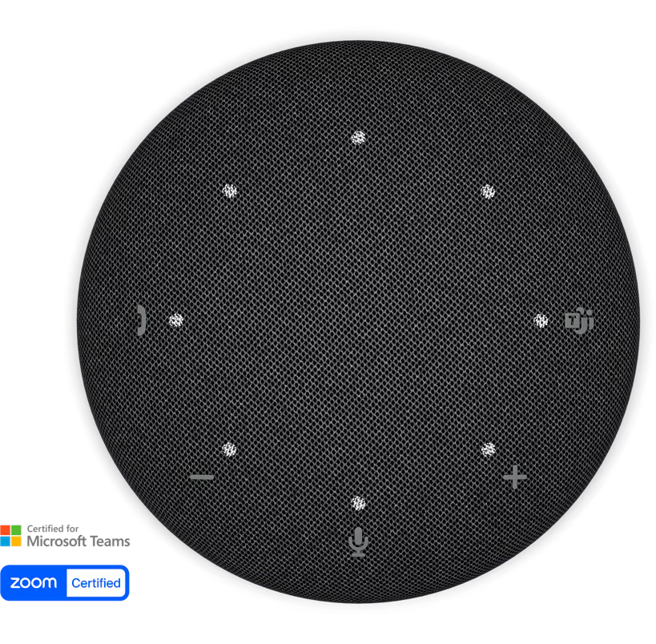Click the blue "zoom" logo
This screenshot has width=656, height=644.
point(34,582)
